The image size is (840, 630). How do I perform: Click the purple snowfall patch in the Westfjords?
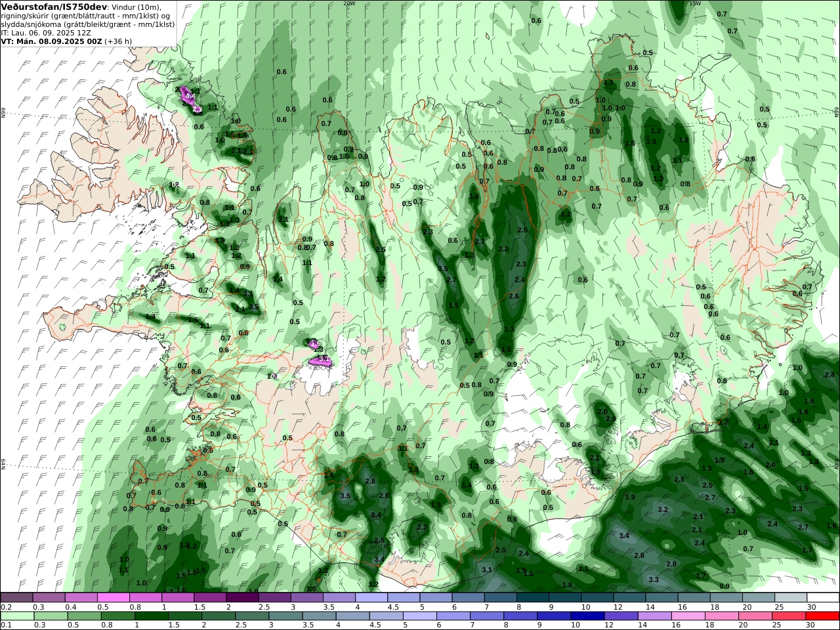(x=190, y=98)
